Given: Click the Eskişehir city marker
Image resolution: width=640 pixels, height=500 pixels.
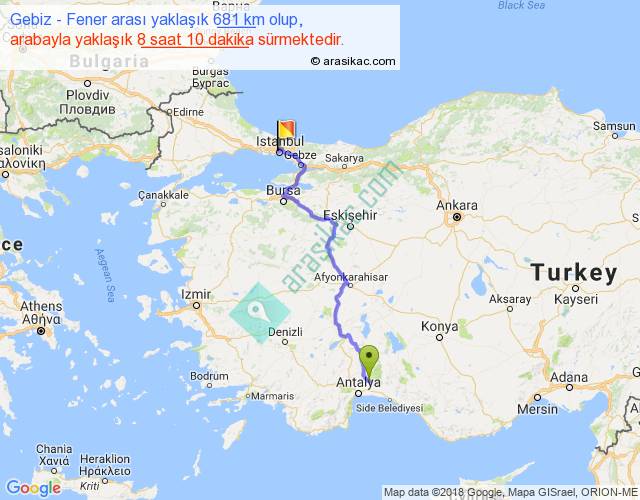Looking at the screenshot, I should 350,226.
